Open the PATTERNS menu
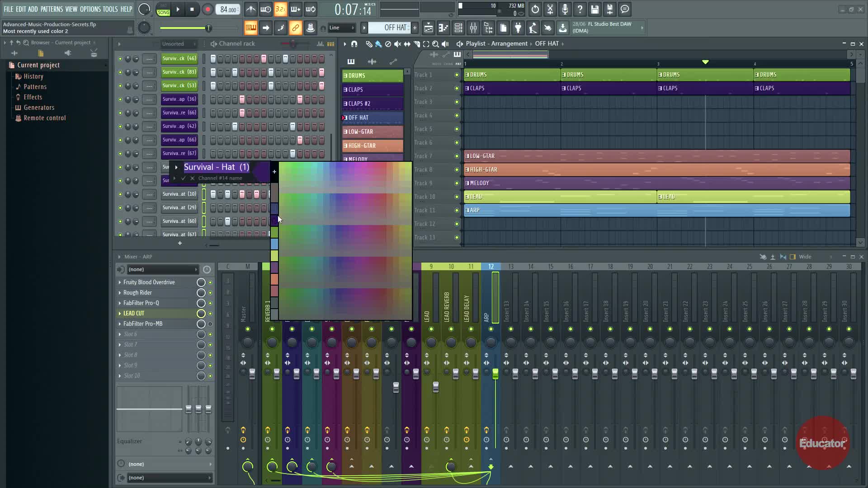Image resolution: width=868 pixels, height=488 pixels. click(x=52, y=9)
